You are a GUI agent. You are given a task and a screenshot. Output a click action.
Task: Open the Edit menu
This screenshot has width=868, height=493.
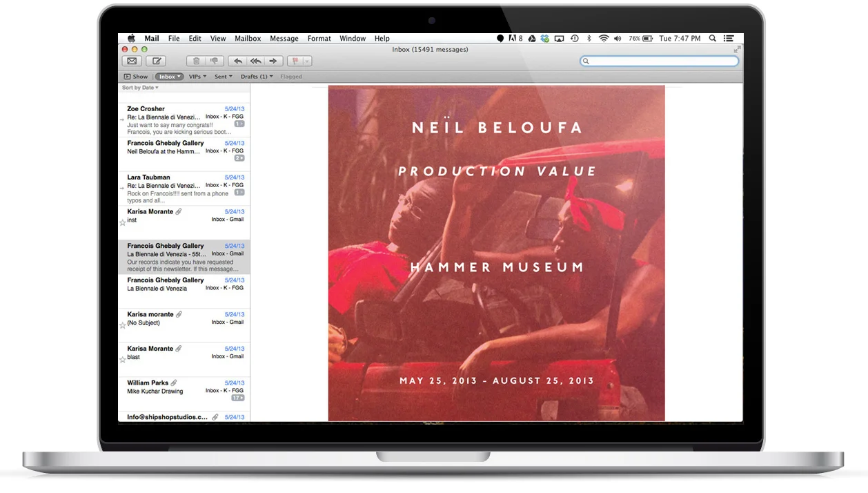click(195, 39)
